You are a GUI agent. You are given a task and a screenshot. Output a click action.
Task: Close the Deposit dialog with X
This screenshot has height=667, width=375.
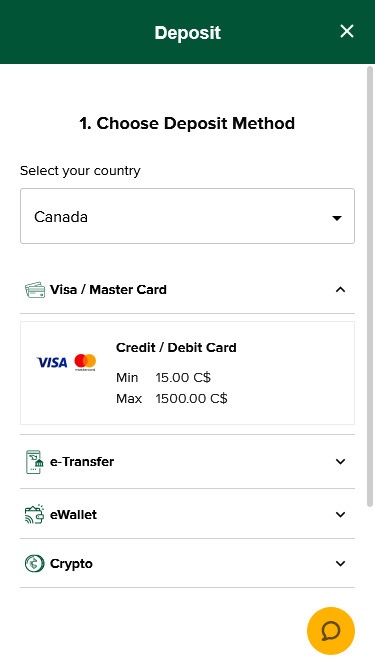(x=347, y=31)
